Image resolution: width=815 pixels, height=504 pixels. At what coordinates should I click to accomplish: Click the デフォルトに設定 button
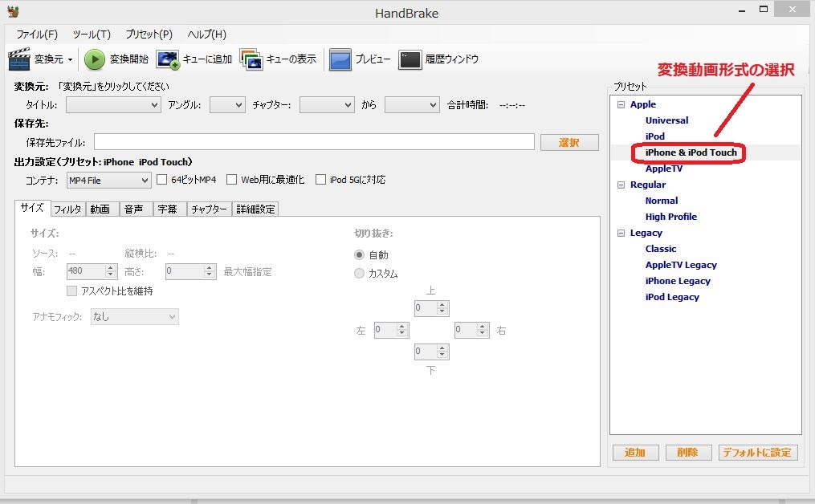click(x=758, y=453)
